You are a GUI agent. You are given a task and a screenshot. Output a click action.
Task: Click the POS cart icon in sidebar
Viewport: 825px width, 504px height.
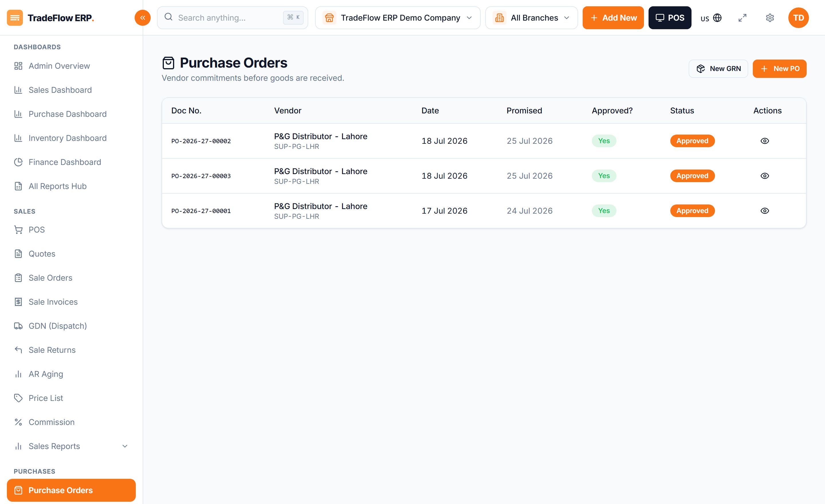tap(18, 230)
